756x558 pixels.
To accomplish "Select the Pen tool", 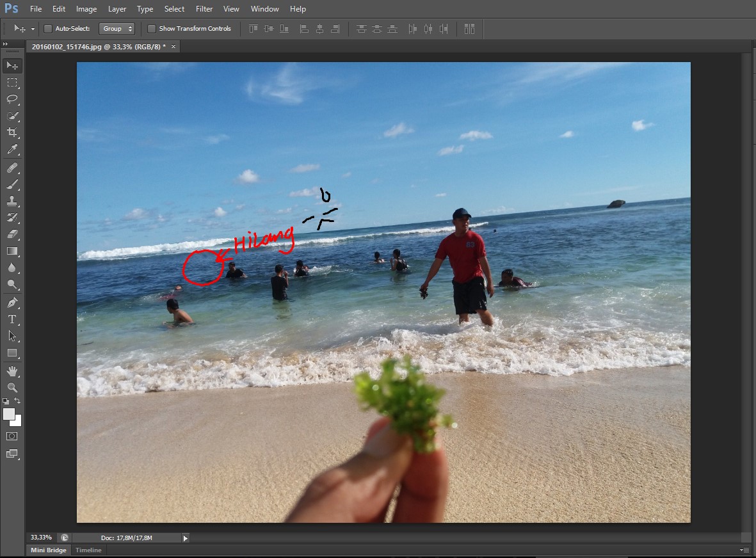I will point(12,303).
